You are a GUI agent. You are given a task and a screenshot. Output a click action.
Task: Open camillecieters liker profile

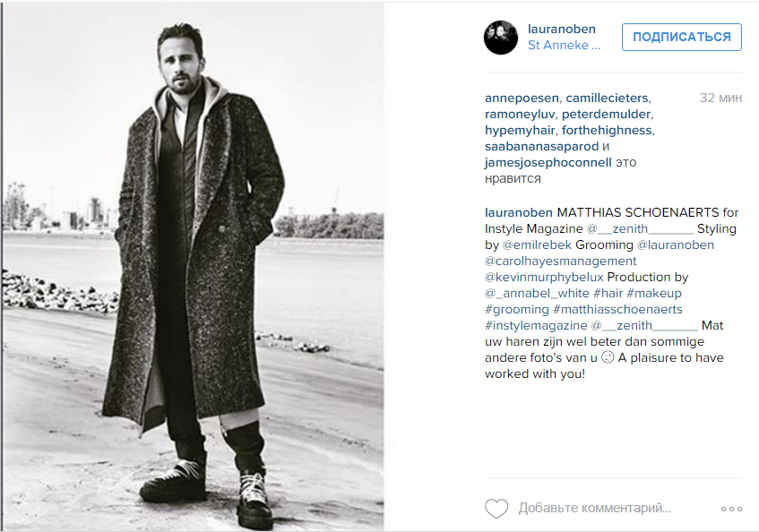point(607,99)
